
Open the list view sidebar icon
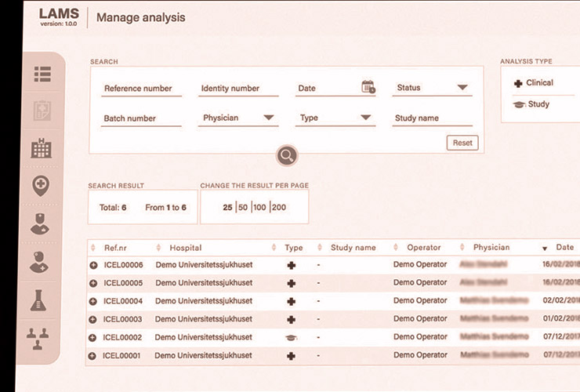(x=42, y=74)
